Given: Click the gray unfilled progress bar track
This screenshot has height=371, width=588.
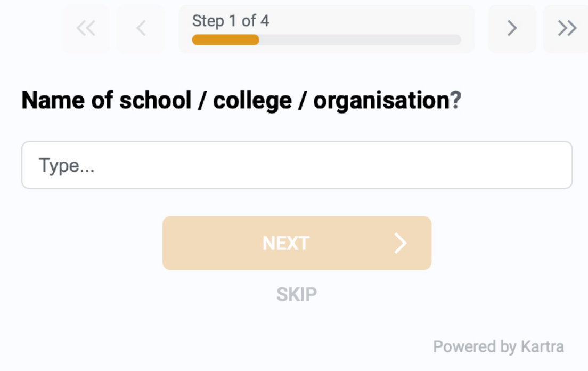Looking at the screenshot, I should point(360,40).
